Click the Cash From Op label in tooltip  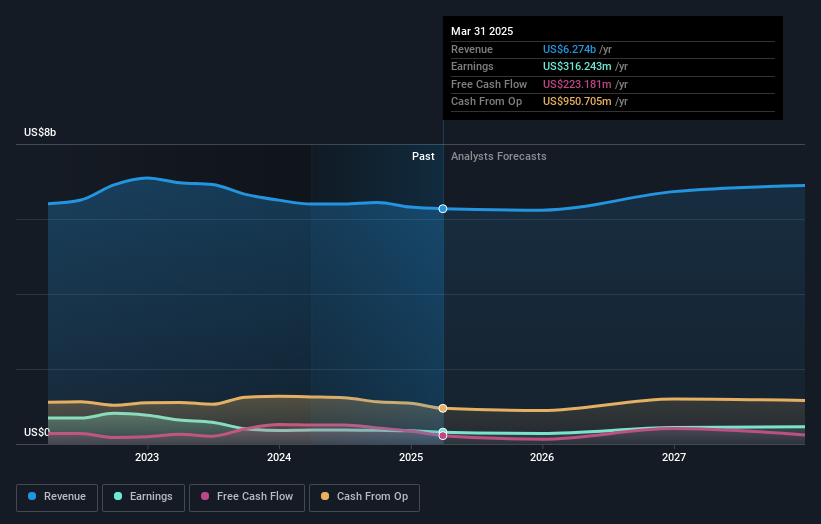tap(486, 102)
